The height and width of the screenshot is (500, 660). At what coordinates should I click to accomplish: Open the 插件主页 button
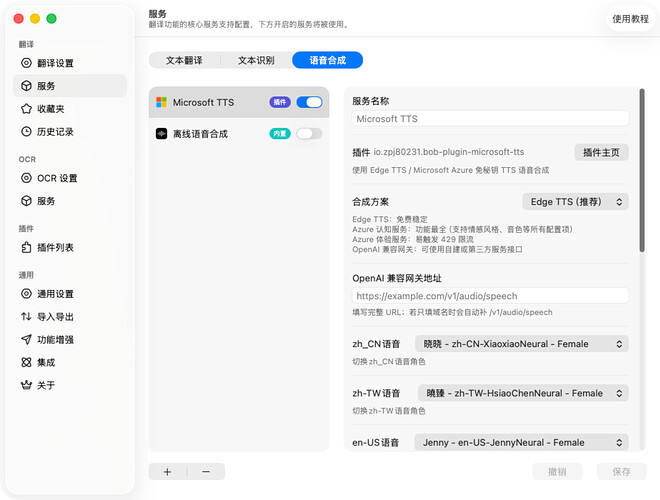tap(601, 152)
